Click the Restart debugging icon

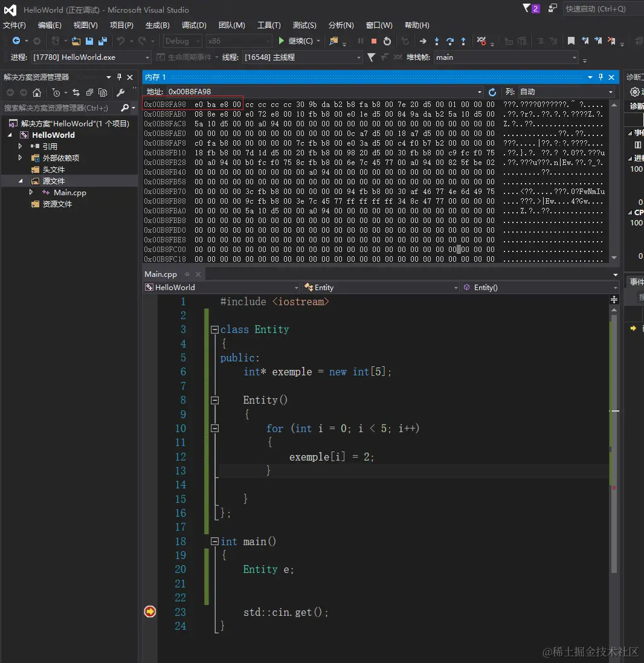click(387, 41)
